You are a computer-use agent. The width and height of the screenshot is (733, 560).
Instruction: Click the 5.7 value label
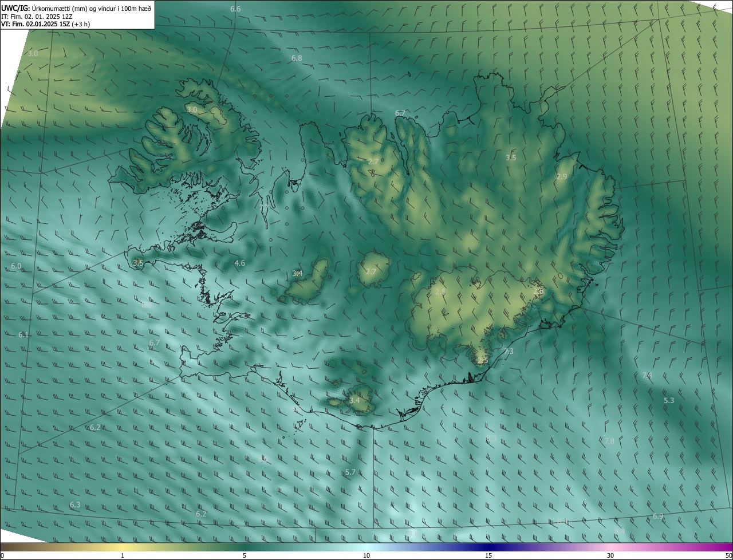(x=350, y=472)
